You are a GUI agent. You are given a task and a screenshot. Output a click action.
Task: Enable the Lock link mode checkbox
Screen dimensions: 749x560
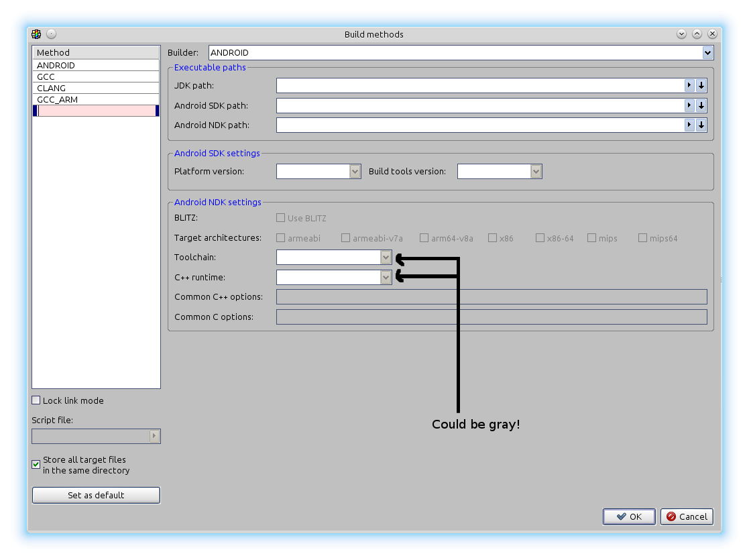[36, 400]
